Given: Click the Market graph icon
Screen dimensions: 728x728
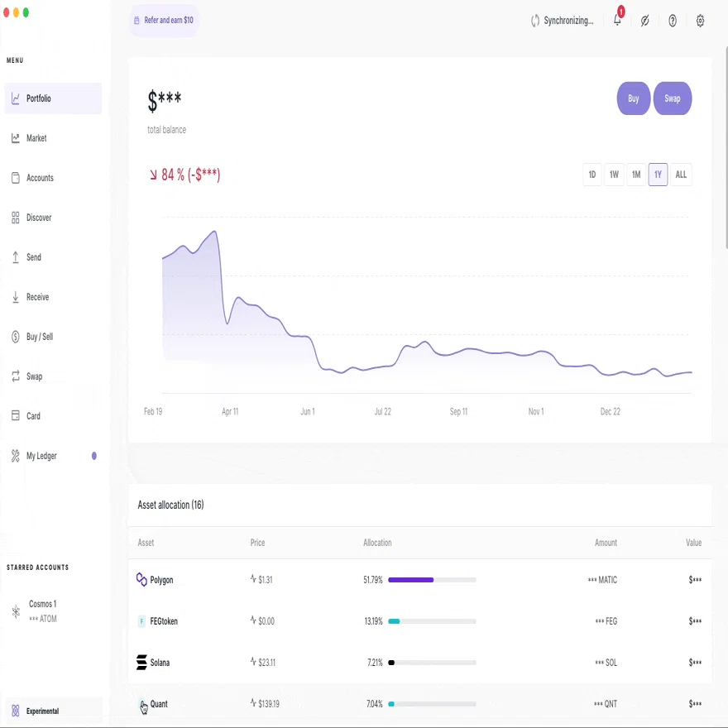Looking at the screenshot, I should [16, 138].
